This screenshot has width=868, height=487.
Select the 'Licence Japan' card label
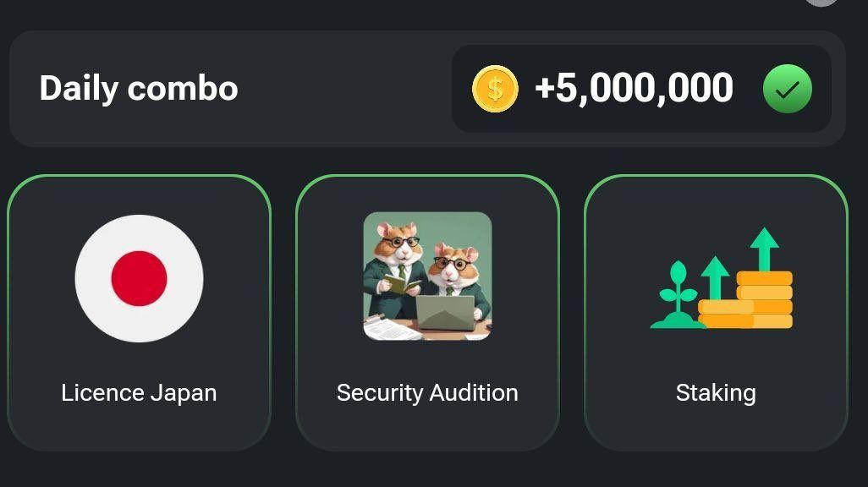click(139, 393)
